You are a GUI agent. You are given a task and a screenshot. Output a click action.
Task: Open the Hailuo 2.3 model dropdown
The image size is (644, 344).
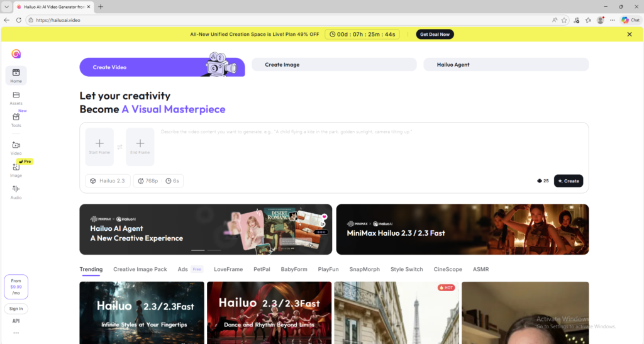(x=108, y=181)
